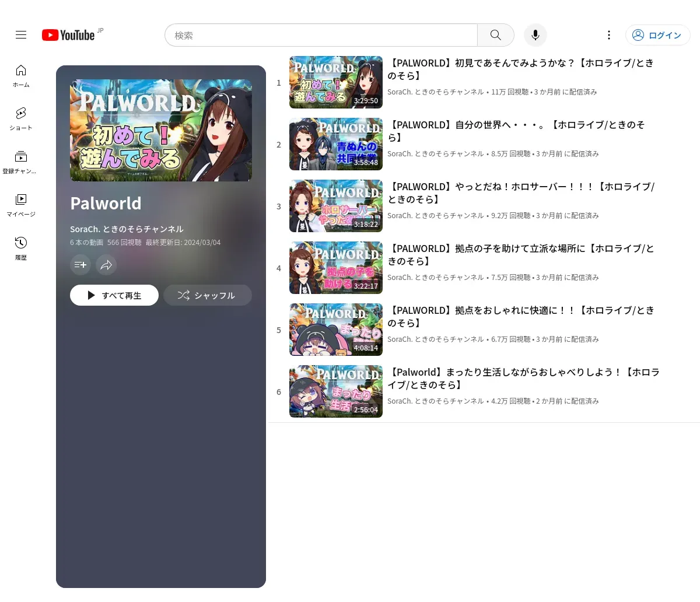This screenshot has width=700, height=602.
Task: Click the large Palworld playlist cover image
Action: [161, 131]
